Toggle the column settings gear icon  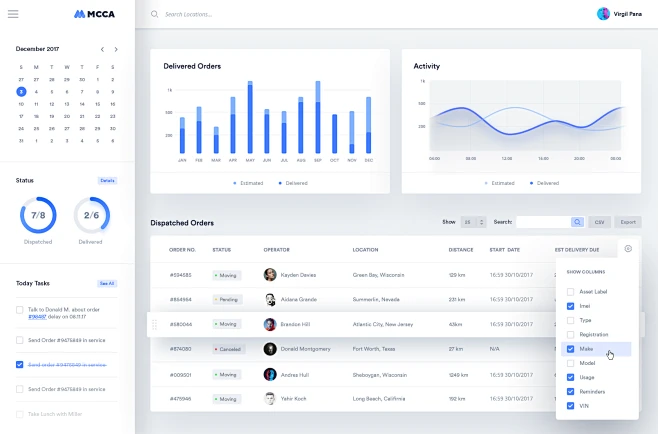pos(628,249)
